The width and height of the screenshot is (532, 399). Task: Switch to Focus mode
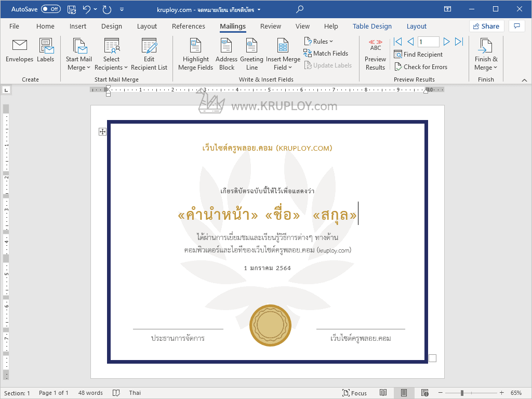click(354, 393)
